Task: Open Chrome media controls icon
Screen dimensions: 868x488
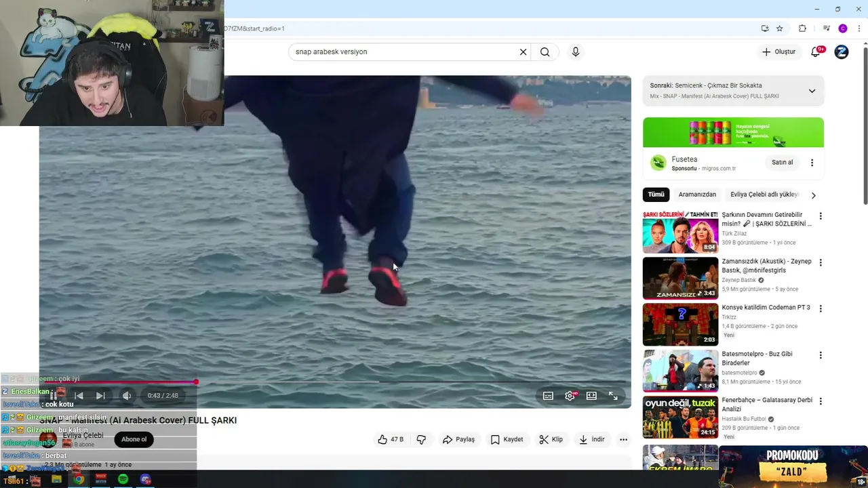Action: coord(827,28)
